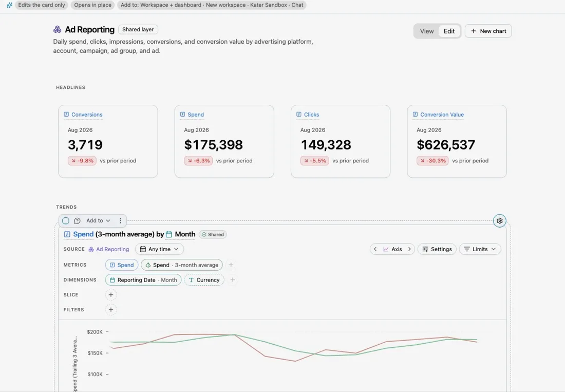565x392 pixels.
Task: Click the -9.8% change badge
Action: pyautogui.click(x=82, y=161)
